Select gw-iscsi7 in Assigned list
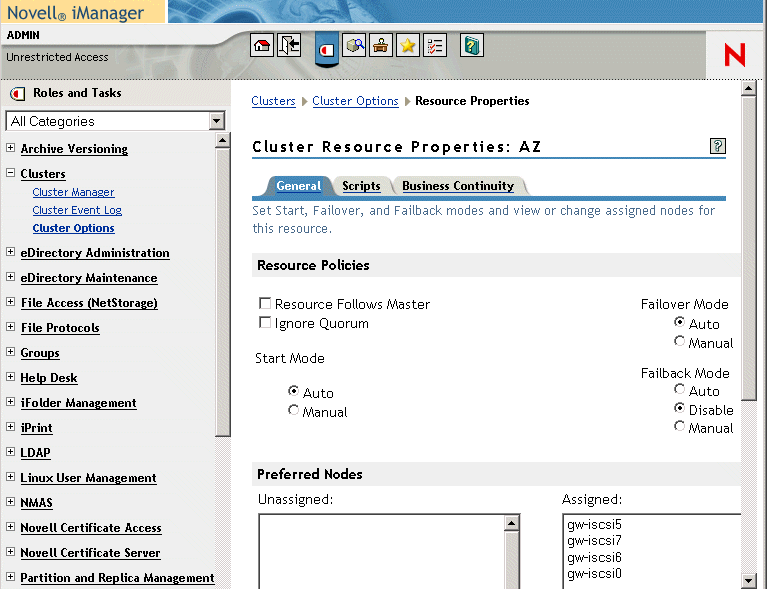Screen dimensions: 767x589 point(594,541)
